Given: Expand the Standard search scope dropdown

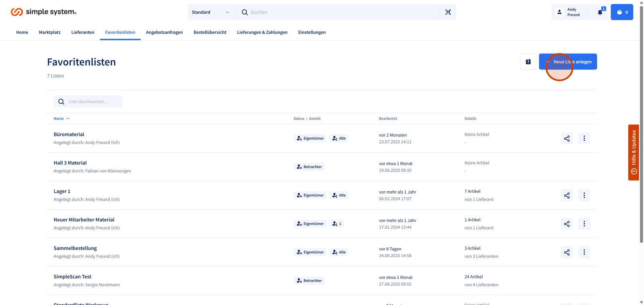Looking at the screenshot, I should click(x=211, y=12).
